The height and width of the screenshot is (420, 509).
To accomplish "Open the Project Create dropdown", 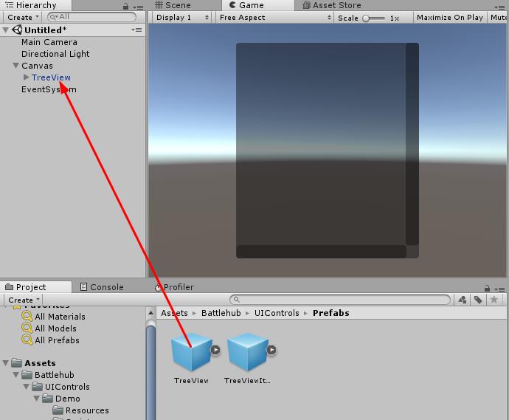I will (x=24, y=300).
